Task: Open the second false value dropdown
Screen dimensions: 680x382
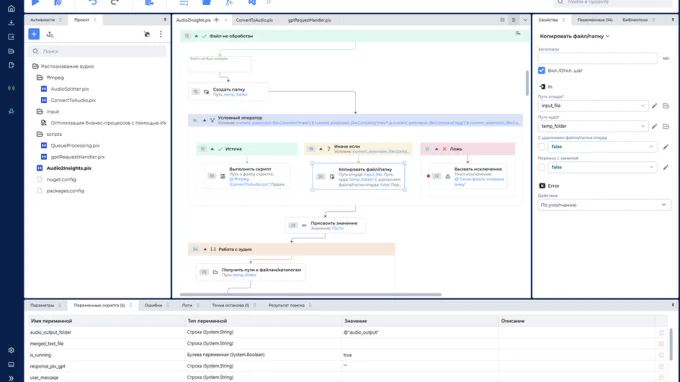Action: [602, 167]
